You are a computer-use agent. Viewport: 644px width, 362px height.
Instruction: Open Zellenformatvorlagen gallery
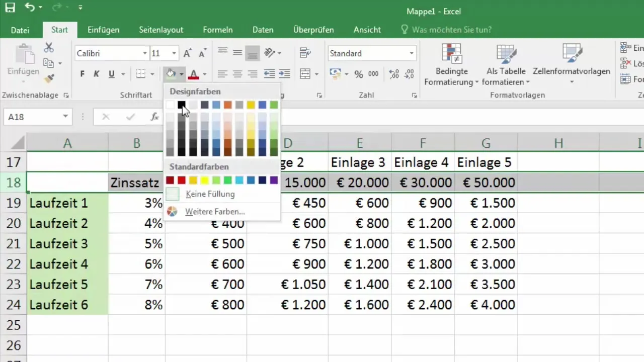pyautogui.click(x=572, y=64)
